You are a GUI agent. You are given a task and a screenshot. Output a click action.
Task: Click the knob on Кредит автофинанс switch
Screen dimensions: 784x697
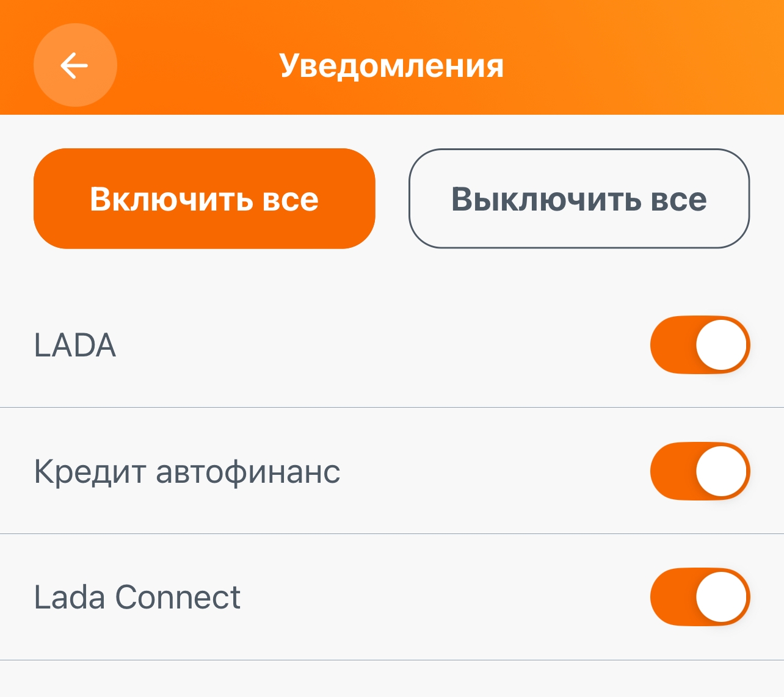point(722,471)
